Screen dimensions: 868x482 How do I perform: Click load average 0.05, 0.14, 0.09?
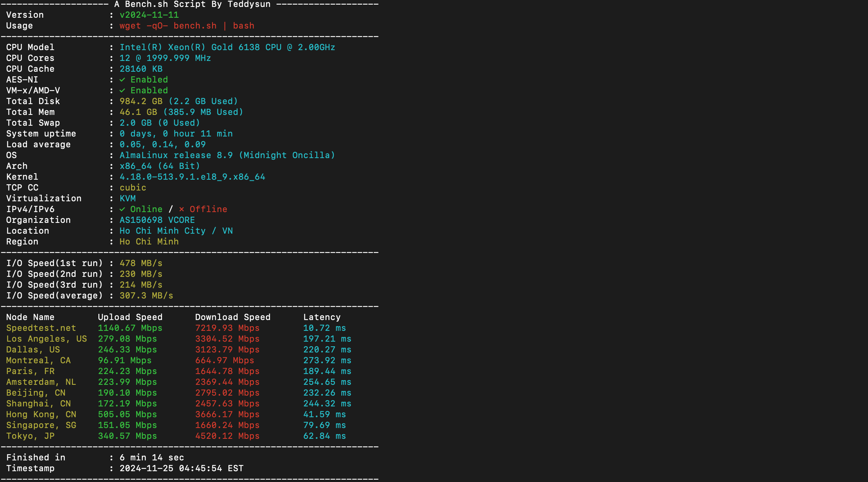(162, 144)
